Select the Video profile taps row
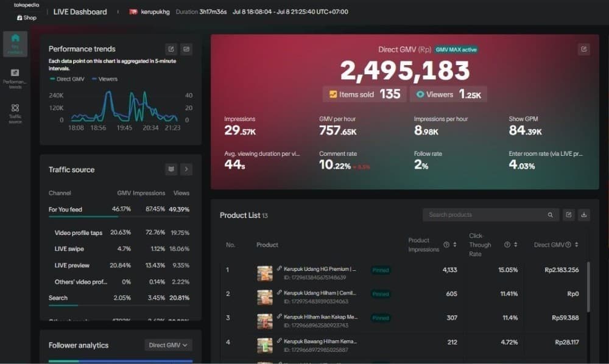 click(119, 233)
